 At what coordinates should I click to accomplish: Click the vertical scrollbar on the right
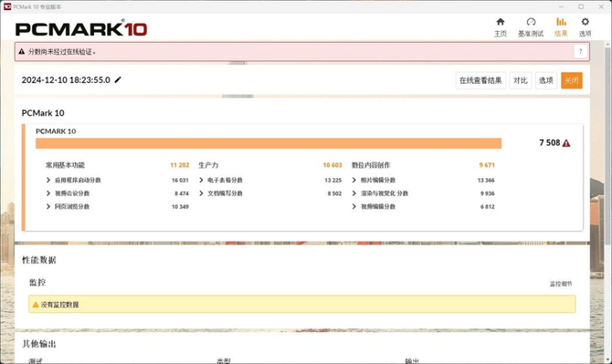click(608, 144)
